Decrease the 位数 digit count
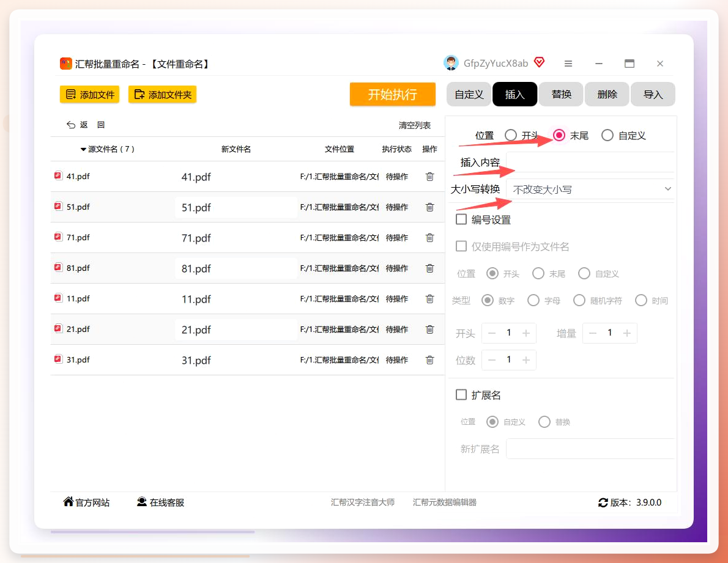Viewport: 728px width, 563px height. tap(492, 360)
